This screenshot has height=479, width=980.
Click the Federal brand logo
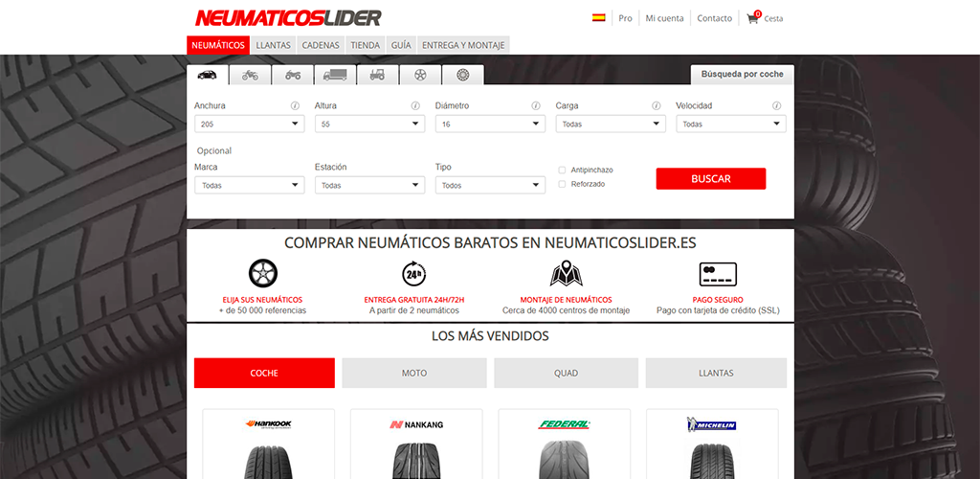tap(564, 424)
